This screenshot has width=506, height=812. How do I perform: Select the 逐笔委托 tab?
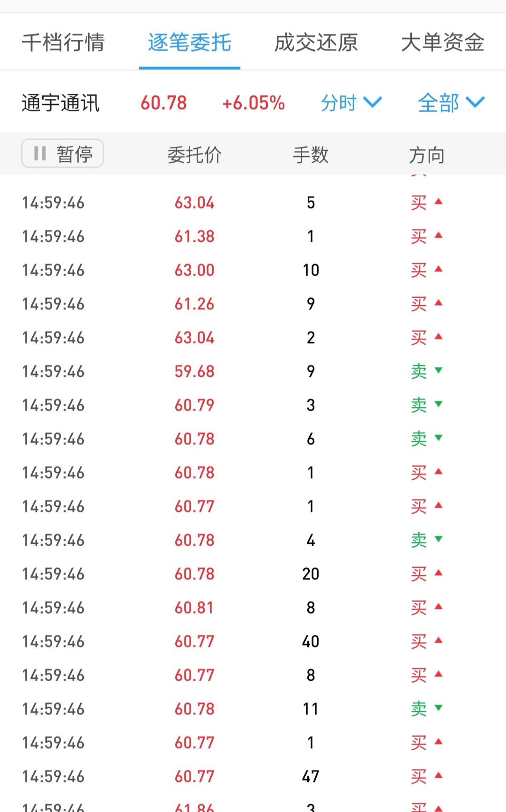click(x=189, y=42)
